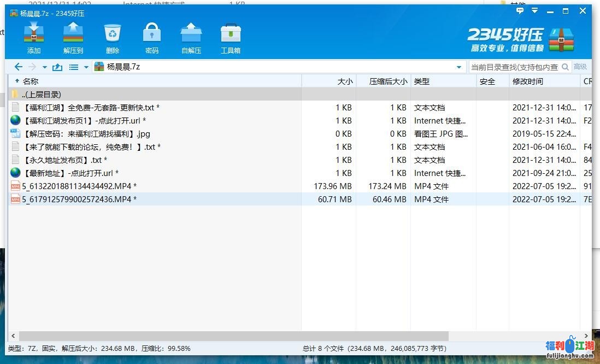Expand the navigation history dropdown arrow
Image resolution: width=600 pixels, height=364 pixels.
click(44, 67)
